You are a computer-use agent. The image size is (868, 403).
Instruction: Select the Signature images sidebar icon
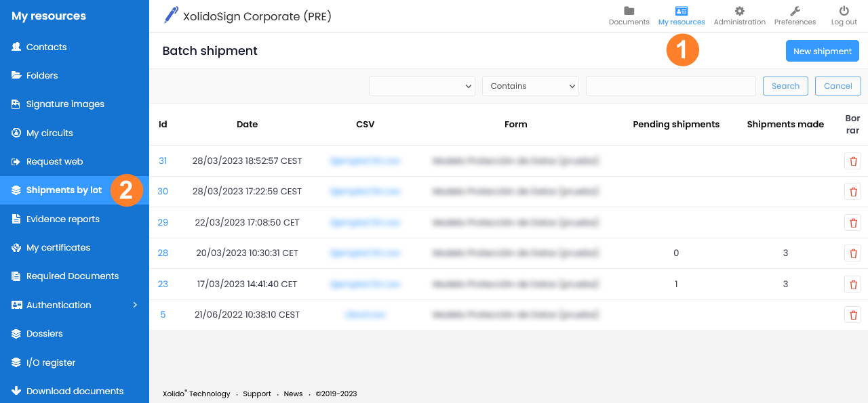click(16, 104)
